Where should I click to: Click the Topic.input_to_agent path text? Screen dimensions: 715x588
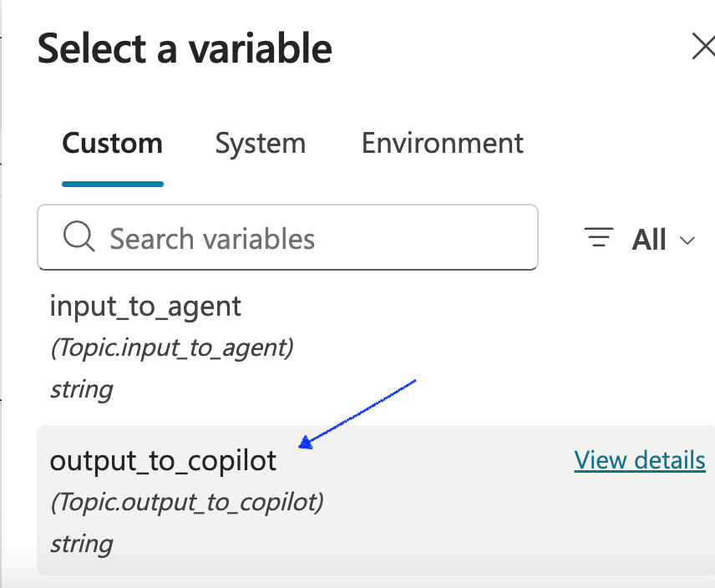[171, 347]
